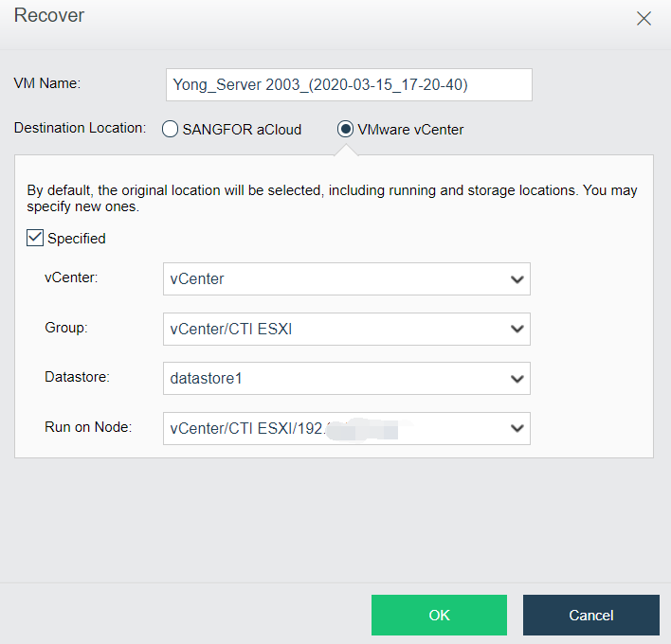Expand the Group list showing vCenter/CTI ESXI

(x=347, y=329)
